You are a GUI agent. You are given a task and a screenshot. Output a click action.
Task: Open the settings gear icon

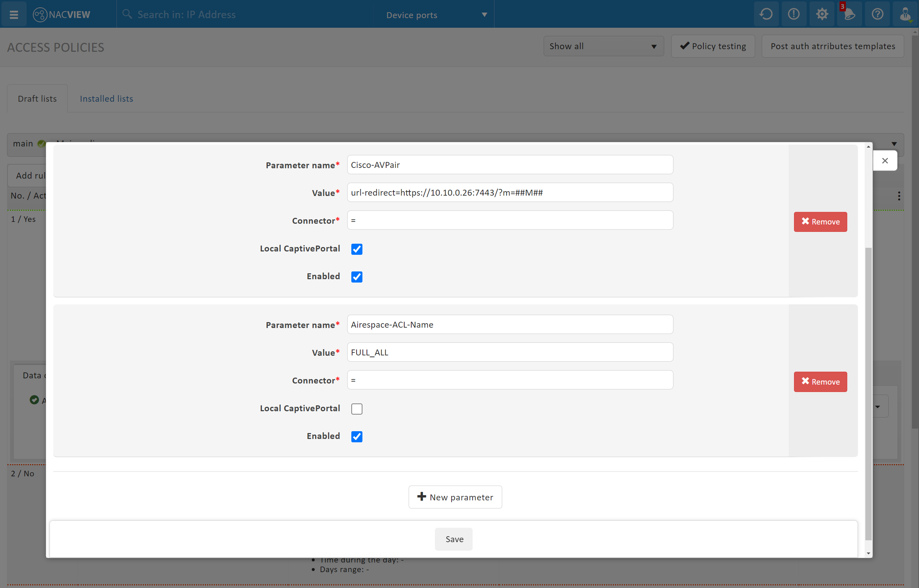(822, 14)
